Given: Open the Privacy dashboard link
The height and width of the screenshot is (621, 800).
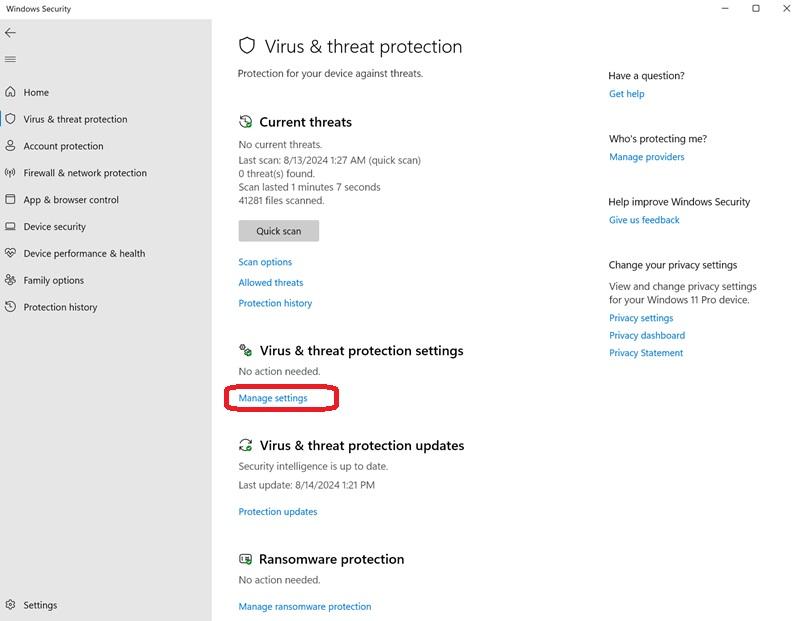Looking at the screenshot, I should pos(647,336).
